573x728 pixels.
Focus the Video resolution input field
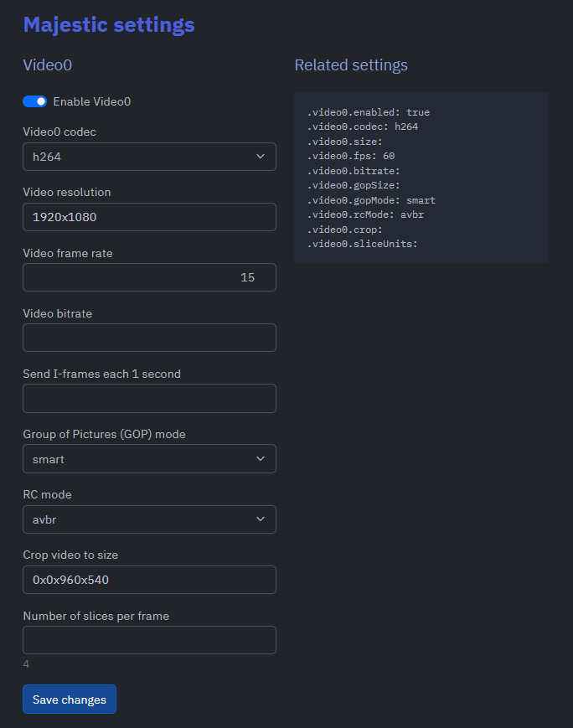coord(149,217)
